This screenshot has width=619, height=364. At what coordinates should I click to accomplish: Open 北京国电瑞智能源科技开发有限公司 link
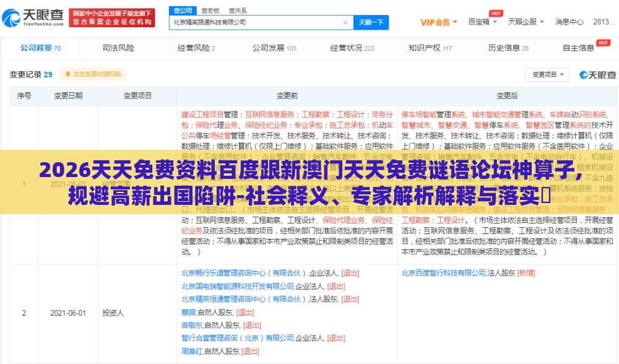237,286
